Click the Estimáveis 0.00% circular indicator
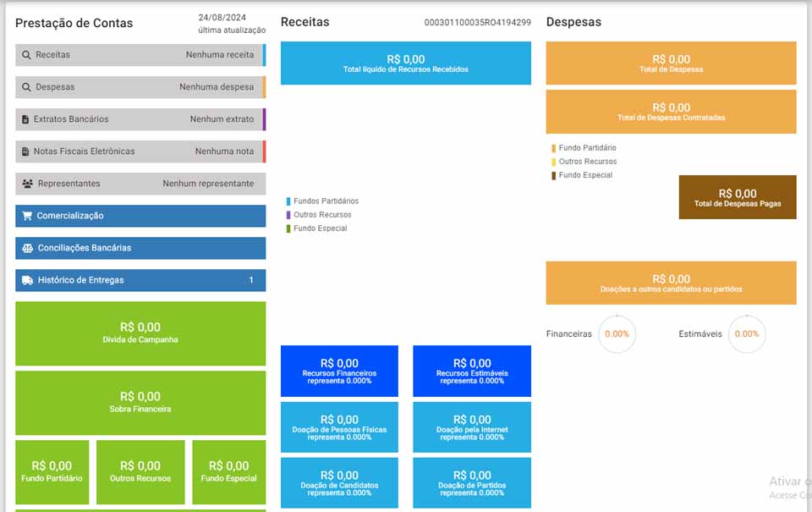The width and height of the screenshot is (812, 512). click(x=746, y=334)
